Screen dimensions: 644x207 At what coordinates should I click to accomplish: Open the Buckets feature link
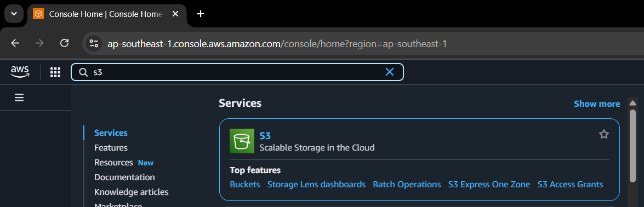[245, 185]
